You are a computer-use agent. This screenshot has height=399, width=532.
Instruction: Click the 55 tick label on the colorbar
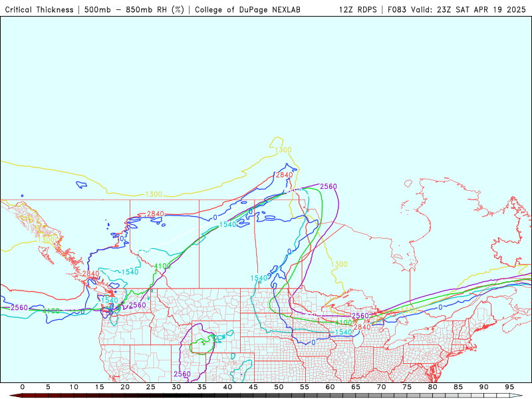(x=305, y=387)
